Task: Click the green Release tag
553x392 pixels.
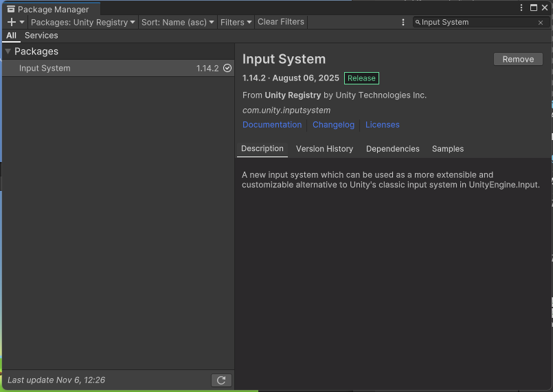Action: pyautogui.click(x=361, y=78)
